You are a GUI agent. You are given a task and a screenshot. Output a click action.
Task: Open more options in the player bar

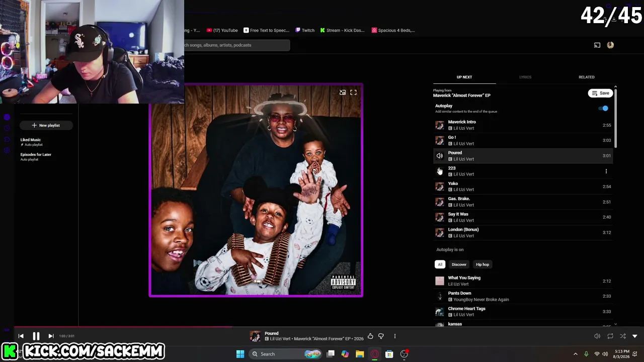pyautogui.click(x=395, y=336)
